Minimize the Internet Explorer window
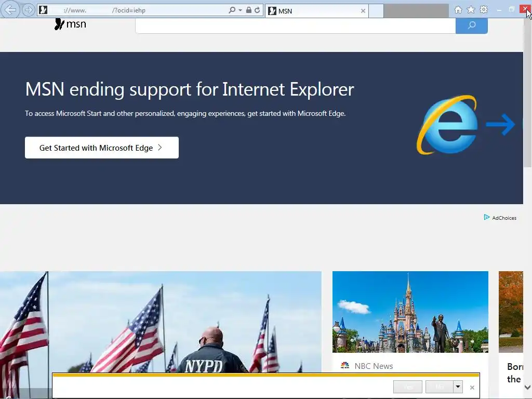 pyautogui.click(x=499, y=10)
